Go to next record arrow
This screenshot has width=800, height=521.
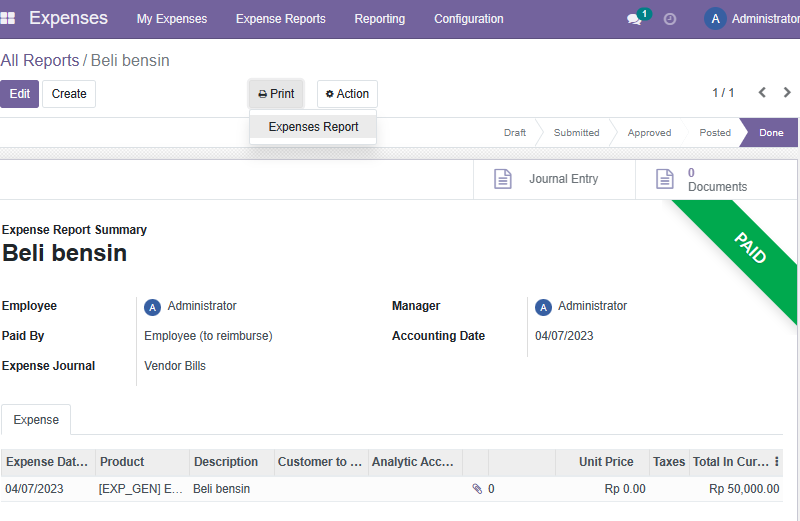pyautogui.click(x=787, y=92)
